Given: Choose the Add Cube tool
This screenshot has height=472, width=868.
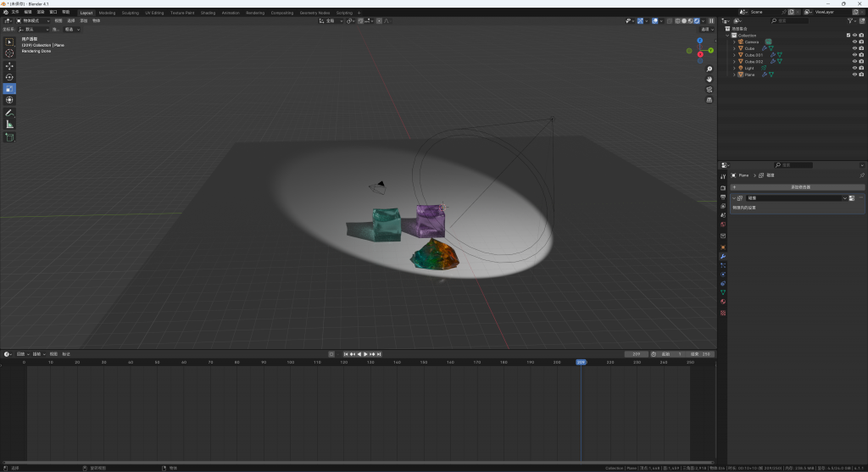Looking at the screenshot, I should coord(9,136).
